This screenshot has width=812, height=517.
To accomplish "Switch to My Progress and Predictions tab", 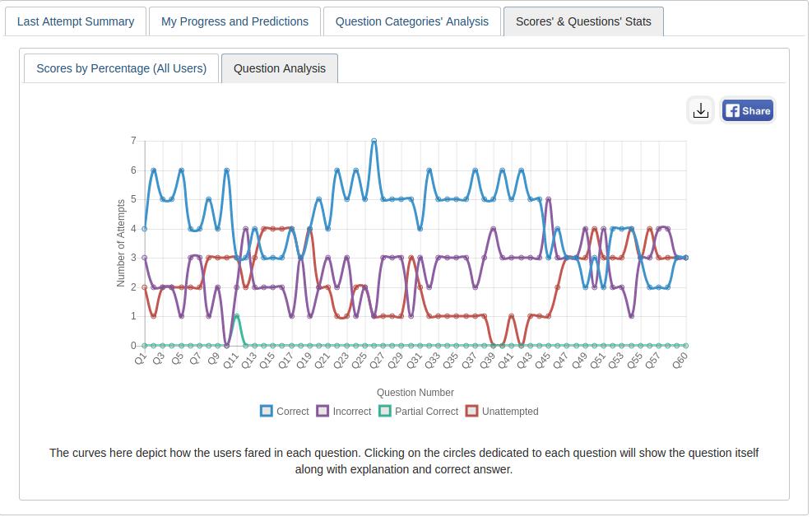I will 234,21.
